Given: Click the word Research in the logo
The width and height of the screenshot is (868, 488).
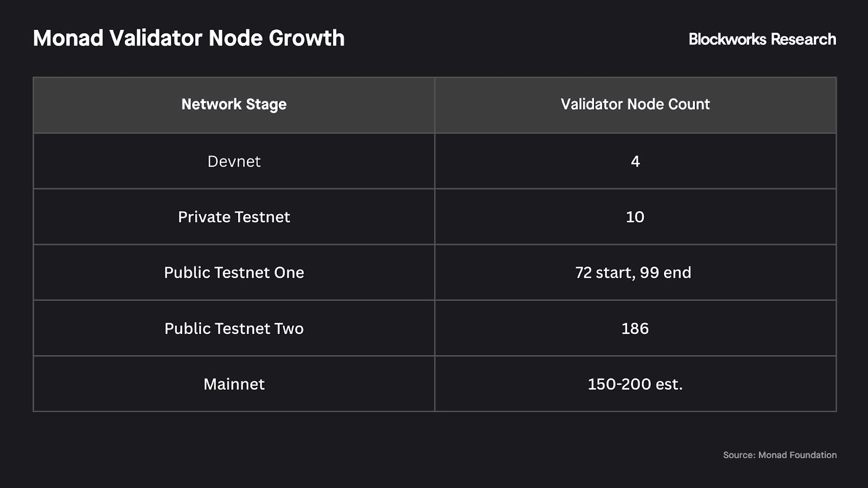Looking at the screenshot, I should pos(803,39).
